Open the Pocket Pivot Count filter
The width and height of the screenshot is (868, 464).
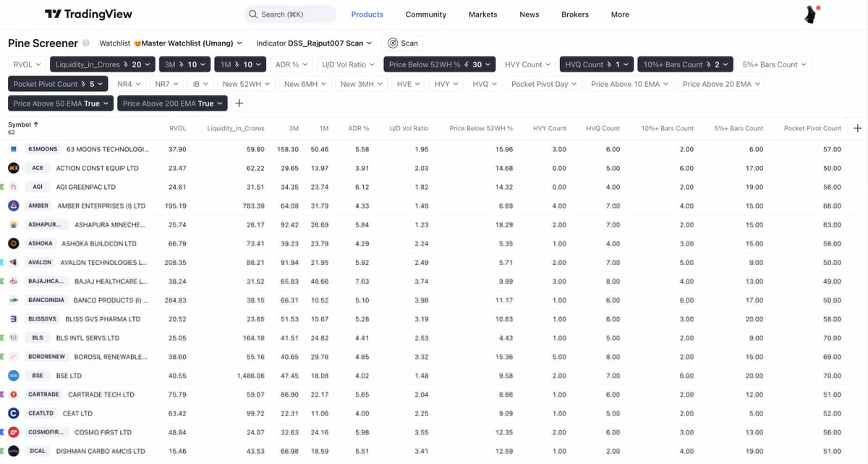(x=58, y=84)
